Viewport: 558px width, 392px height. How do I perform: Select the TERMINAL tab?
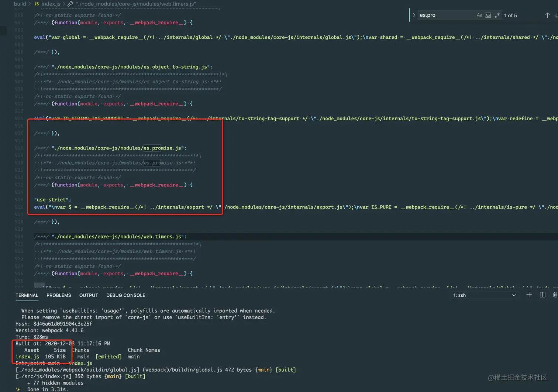[27, 295]
